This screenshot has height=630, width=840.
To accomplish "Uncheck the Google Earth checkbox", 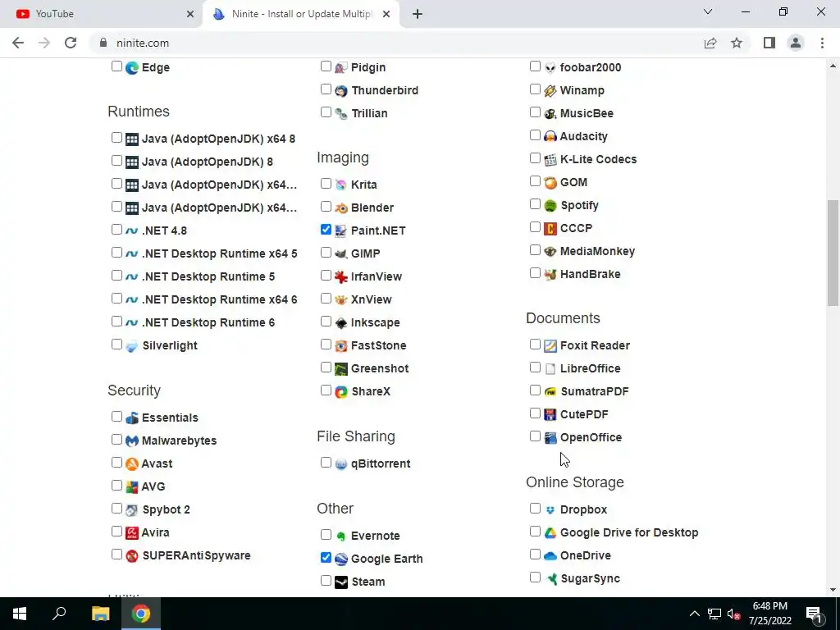I will coord(326,558).
